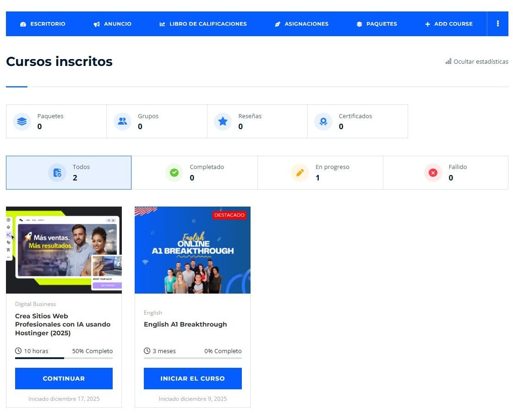Go to Libro de Calificaciones
Image resolution: width=513 pixels, height=420 pixels.
pos(203,24)
